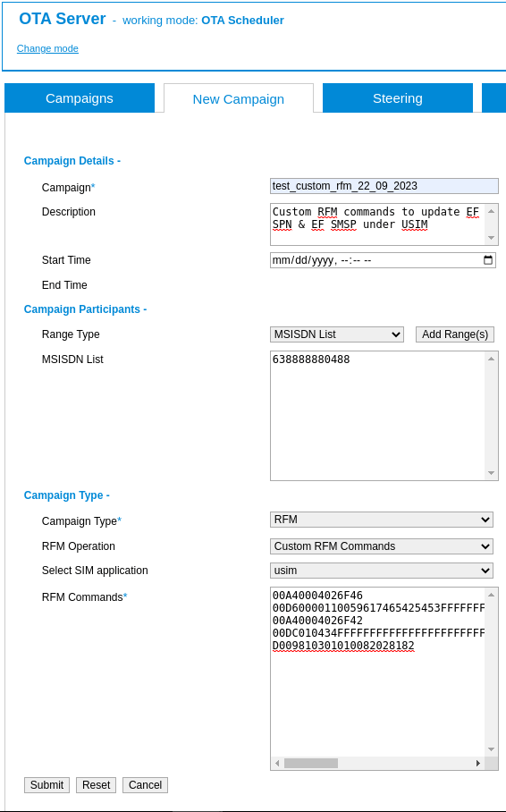The image size is (506, 812).
Task: Click the command line 00A40004026F42
Action: (x=317, y=621)
